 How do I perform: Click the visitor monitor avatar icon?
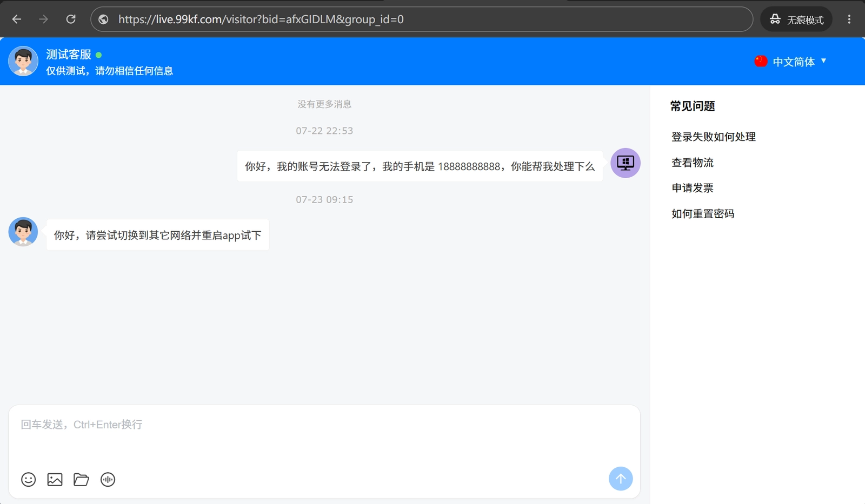pyautogui.click(x=626, y=163)
